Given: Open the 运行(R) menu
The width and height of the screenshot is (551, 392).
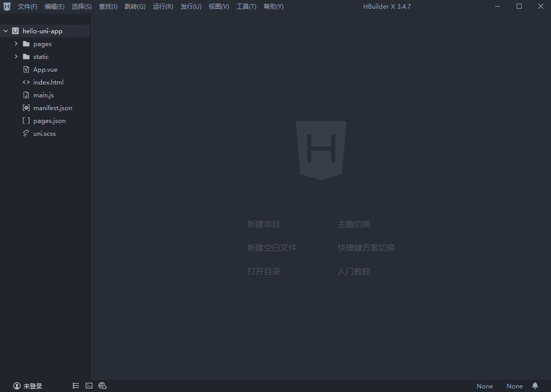Looking at the screenshot, I should click(x=163, y=7).
